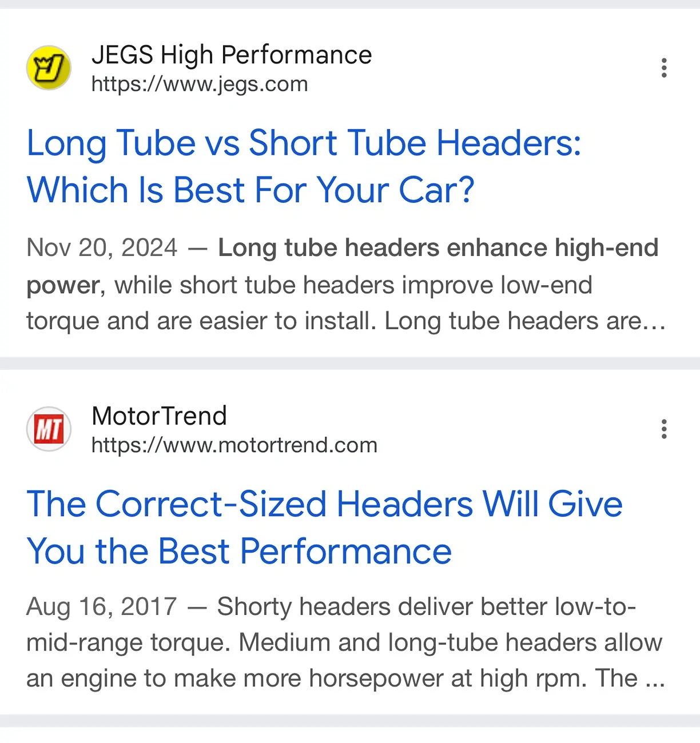Click the https://www.motortrend.com URL

click(x=234, y=446)
